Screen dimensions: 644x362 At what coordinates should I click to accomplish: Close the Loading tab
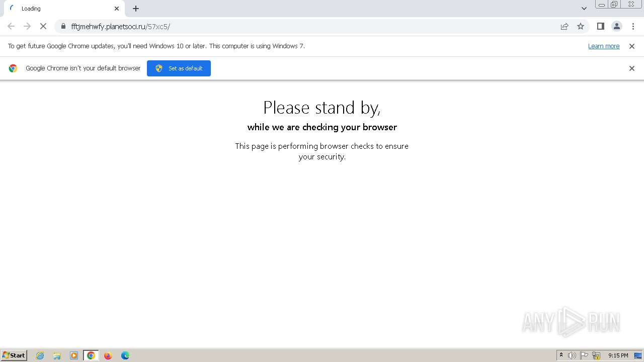[117, 9]
